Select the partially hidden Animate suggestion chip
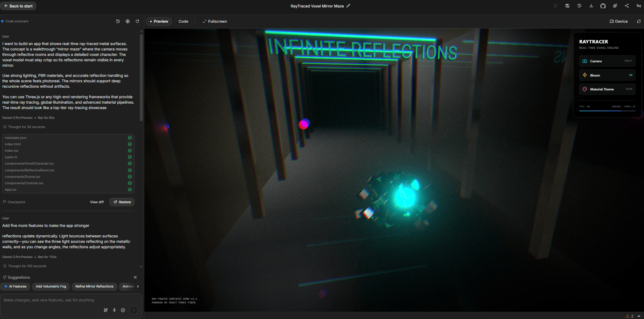The width and height of the screenshot is (644, 319). click(x=127, y=286)
